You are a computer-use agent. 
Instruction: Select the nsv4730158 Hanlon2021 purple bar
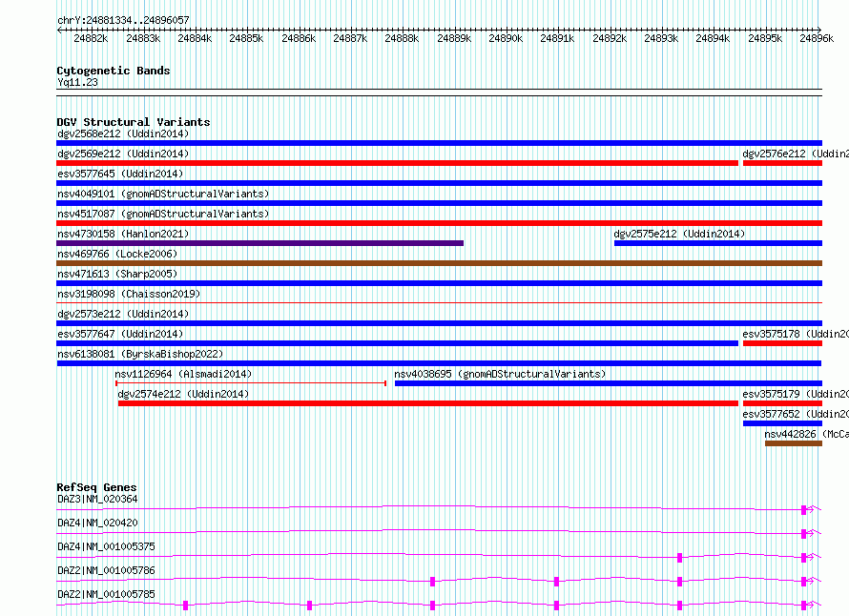click(259, 243)
